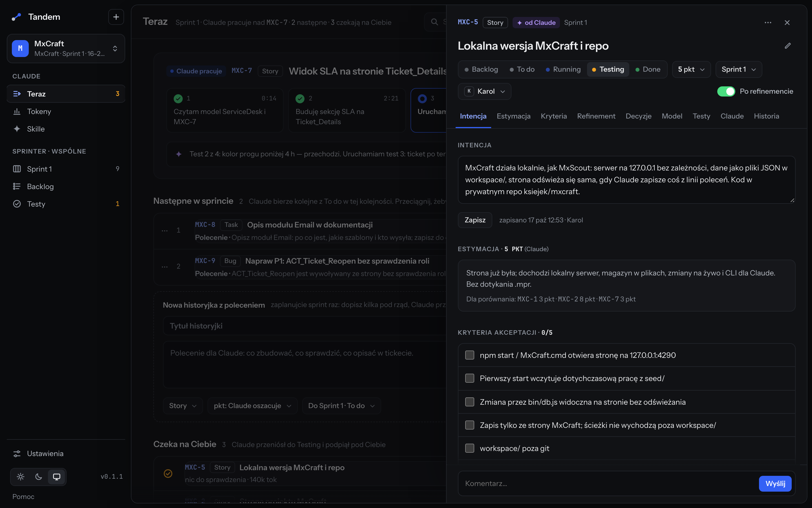Switch to the Kryteria tab
The height and width of the screenshot is (508, 812).
click(x=554, y=116)
